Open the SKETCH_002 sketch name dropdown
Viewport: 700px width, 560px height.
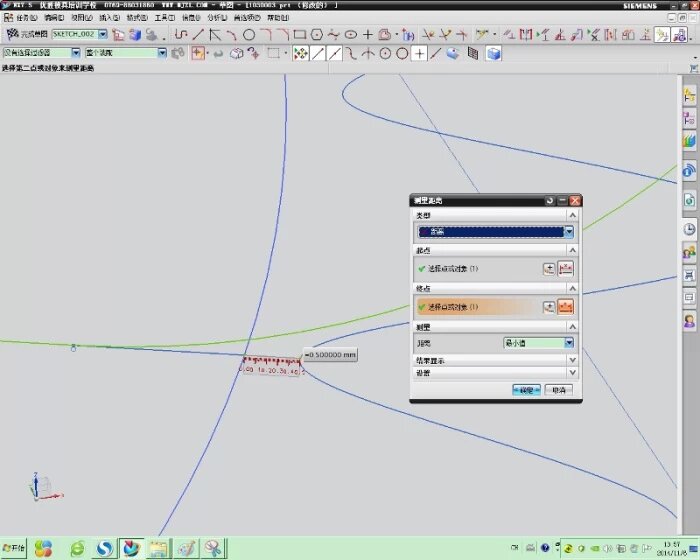103,34
